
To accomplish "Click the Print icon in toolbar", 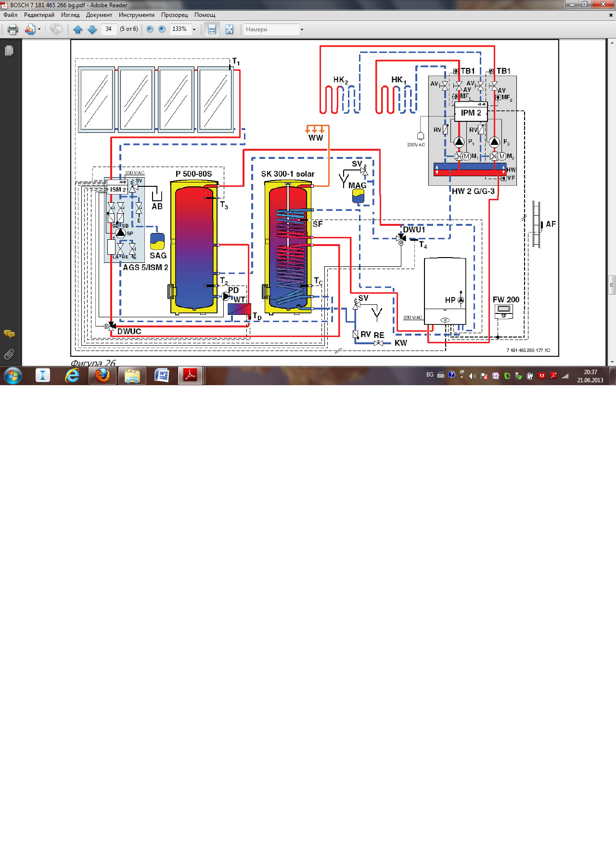I will (13, 29).
